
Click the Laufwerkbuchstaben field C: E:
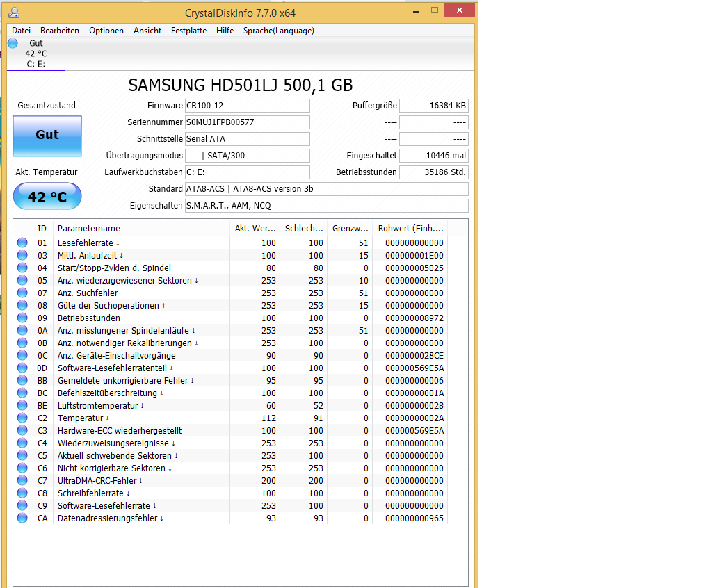[x=248, y=172]
